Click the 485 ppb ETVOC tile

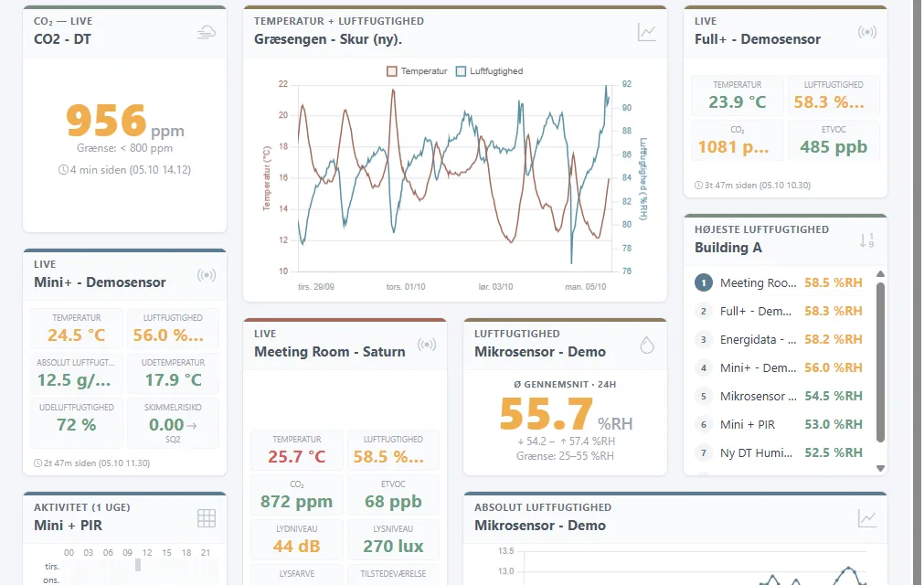tap(834, 140)
